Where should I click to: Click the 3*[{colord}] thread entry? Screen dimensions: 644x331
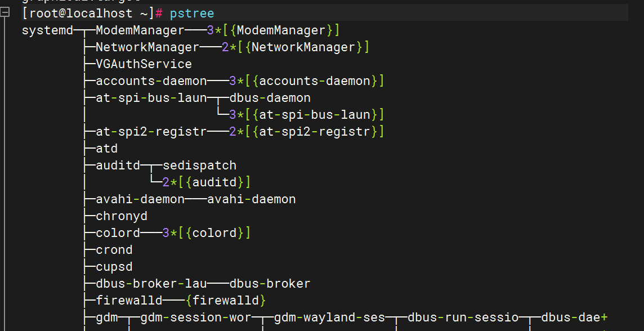[x=206, y=233]
